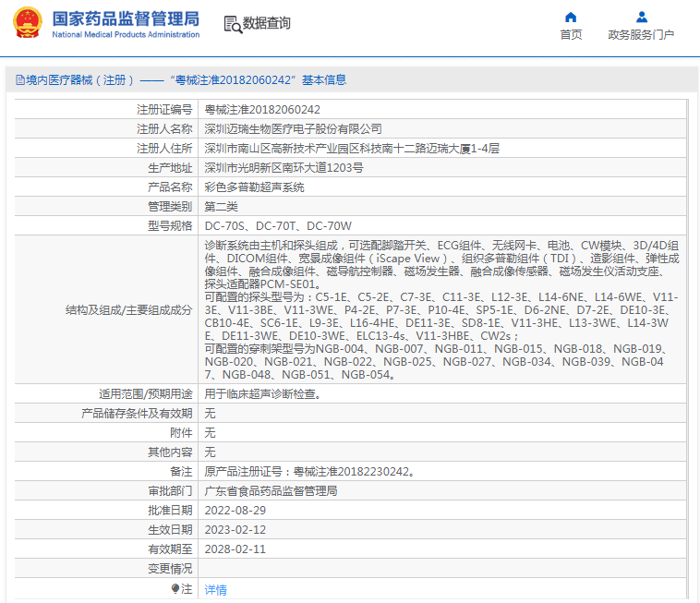Click the 附件 label
Viewport: 700px width, 603px height.
[x=181, y=432]
